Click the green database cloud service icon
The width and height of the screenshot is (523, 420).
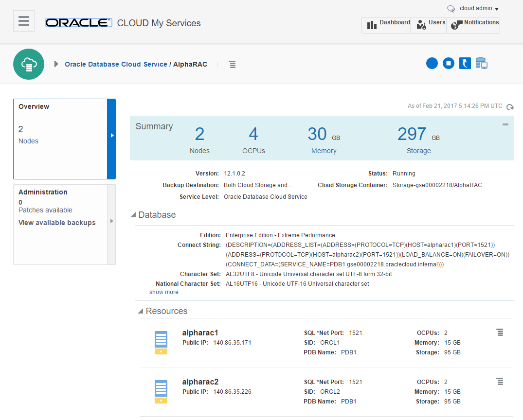(x=29, y=64)
